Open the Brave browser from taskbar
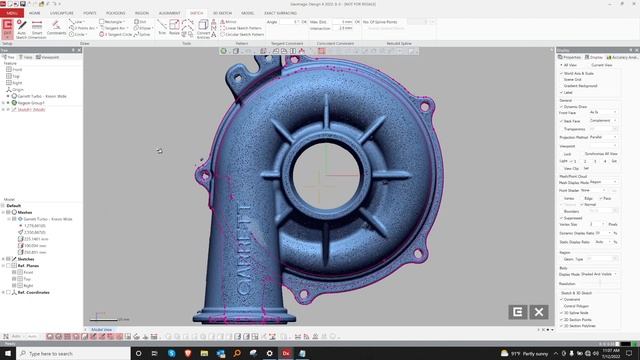This screenshot has height=360, width=640. click(188, 353)
